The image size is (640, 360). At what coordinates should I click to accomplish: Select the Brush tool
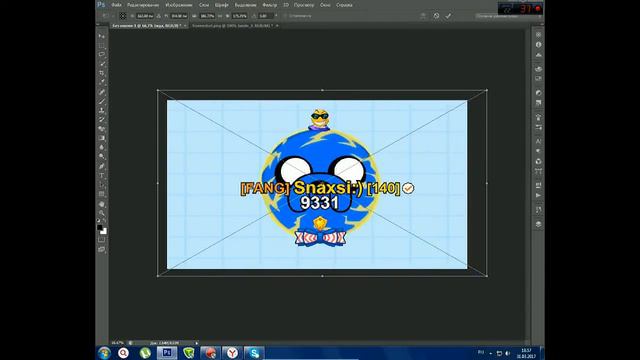click(x=101, y=101)
